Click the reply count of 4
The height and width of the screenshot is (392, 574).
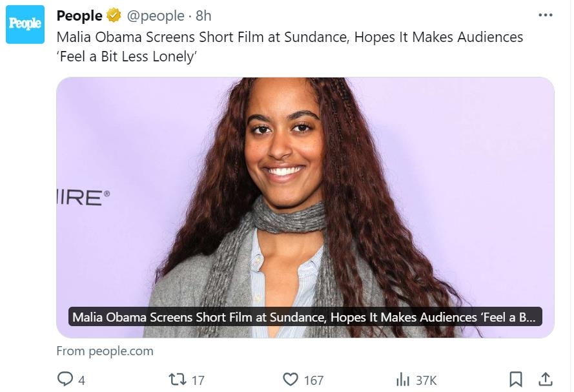pyautogui.click(x=81, y=380)
